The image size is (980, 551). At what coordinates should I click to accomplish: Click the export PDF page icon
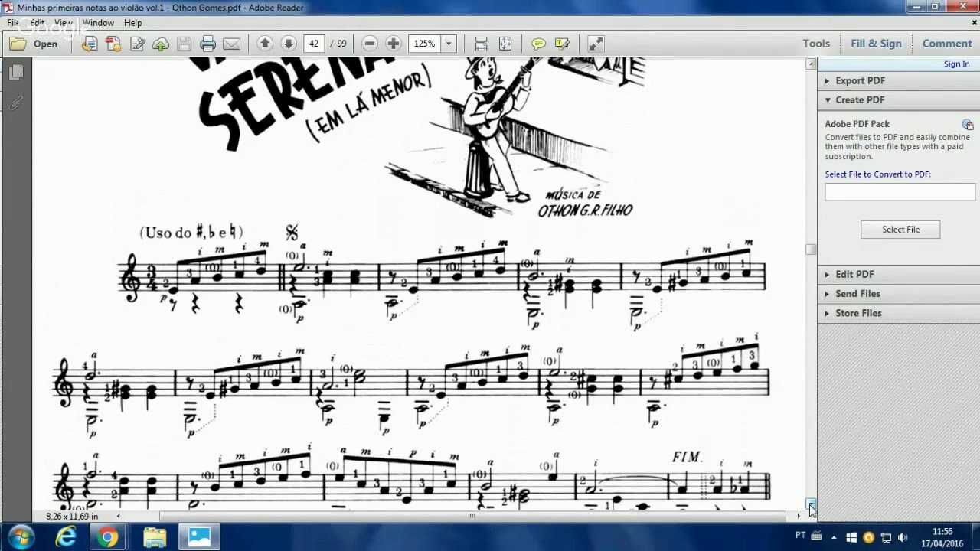90,44
